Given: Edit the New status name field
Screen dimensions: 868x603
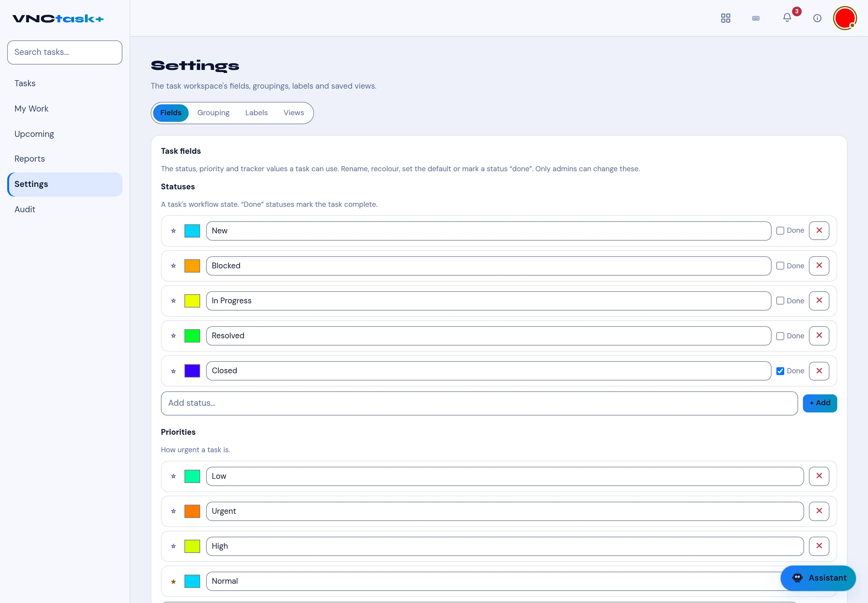Looking at the screenshot, I should [x=488, y=231].
